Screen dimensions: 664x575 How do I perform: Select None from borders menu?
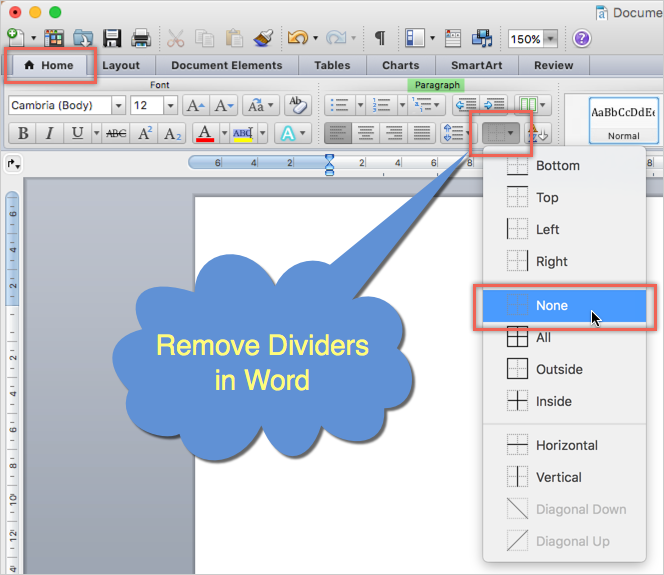coord(552,305)
